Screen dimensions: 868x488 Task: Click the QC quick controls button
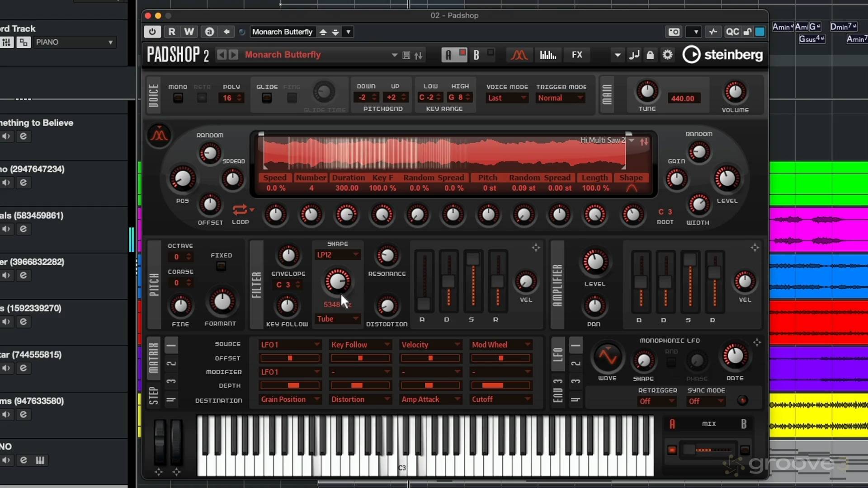(732, 32)
